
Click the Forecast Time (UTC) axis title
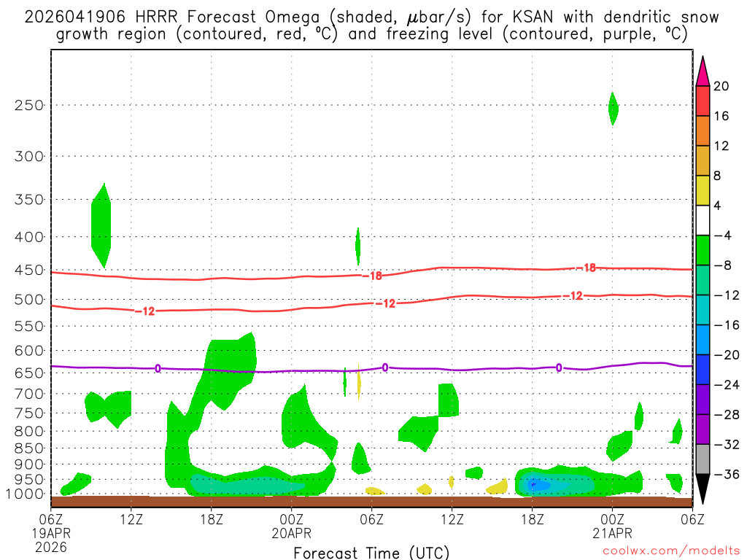(371, 553)
